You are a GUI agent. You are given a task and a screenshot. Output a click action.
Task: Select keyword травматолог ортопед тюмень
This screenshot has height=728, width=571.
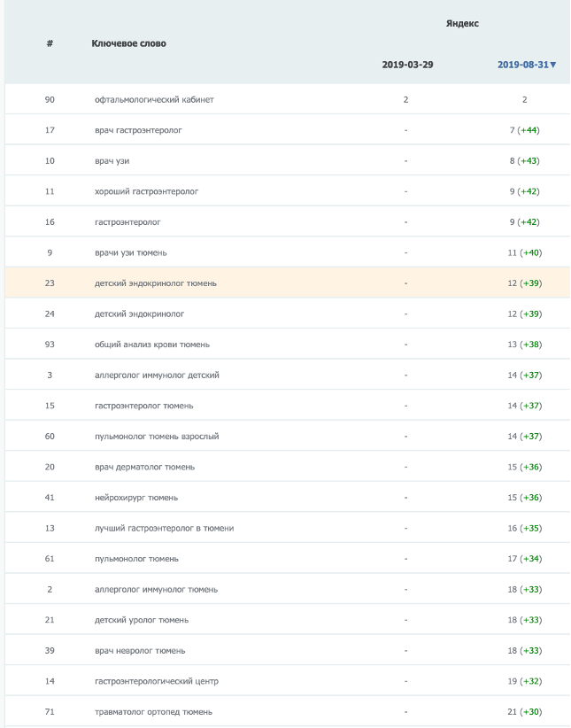153,712
